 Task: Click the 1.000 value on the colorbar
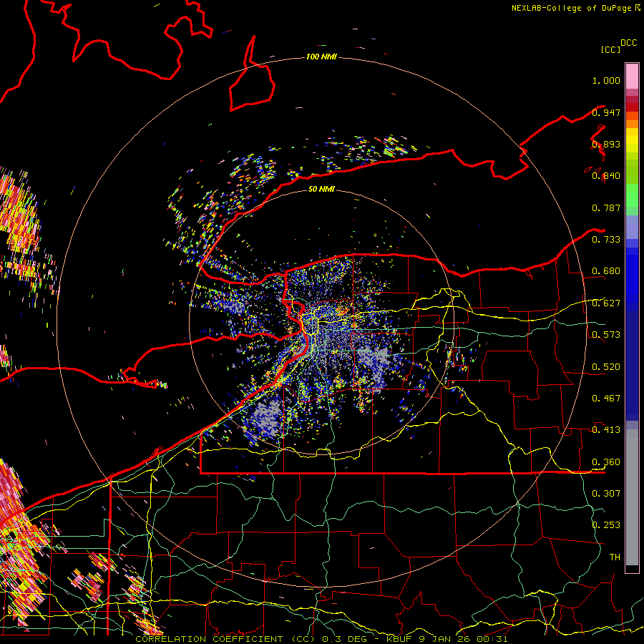pyautogui.click(x=606, y=80)
